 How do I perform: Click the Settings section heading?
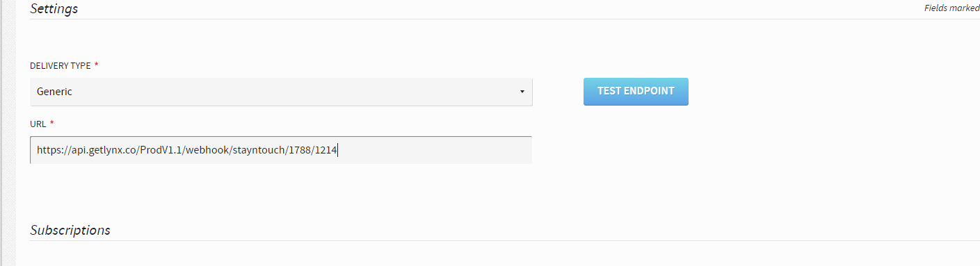[54, 9]
